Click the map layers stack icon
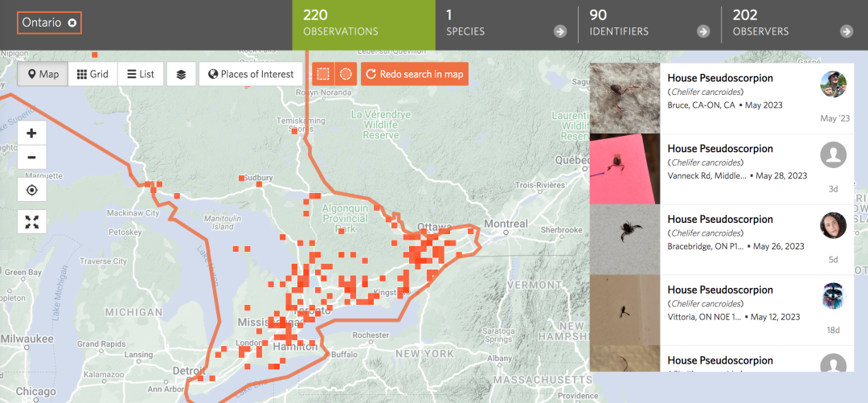This screenshot has height=403, width=868. point(181,74)
